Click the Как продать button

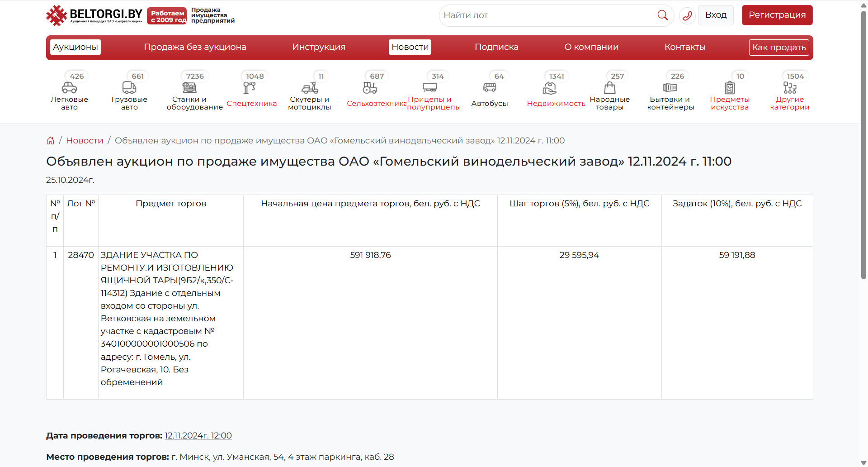pyautogui.click(x=779, y=48)
